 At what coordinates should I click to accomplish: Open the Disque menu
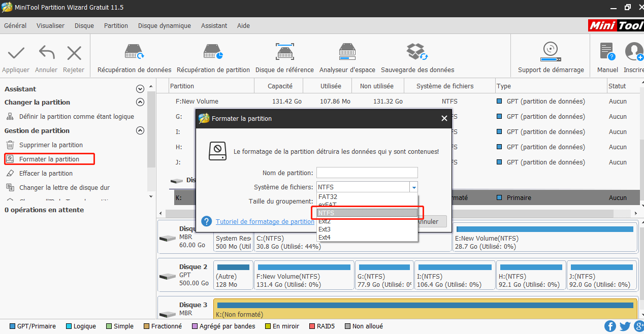click(x=84, y=26)
